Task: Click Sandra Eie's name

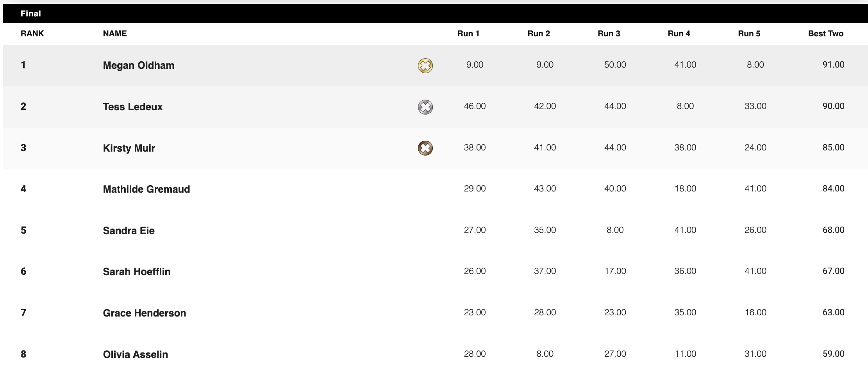Action: [129, 231]
